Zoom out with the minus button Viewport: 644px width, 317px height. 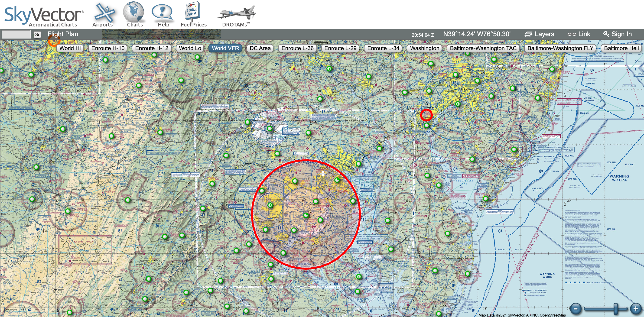576,309
